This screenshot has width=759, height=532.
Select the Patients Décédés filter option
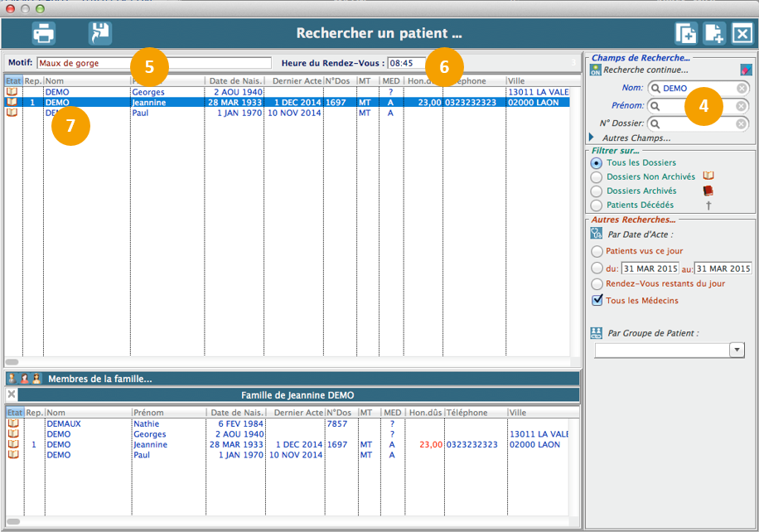point(597,205)
